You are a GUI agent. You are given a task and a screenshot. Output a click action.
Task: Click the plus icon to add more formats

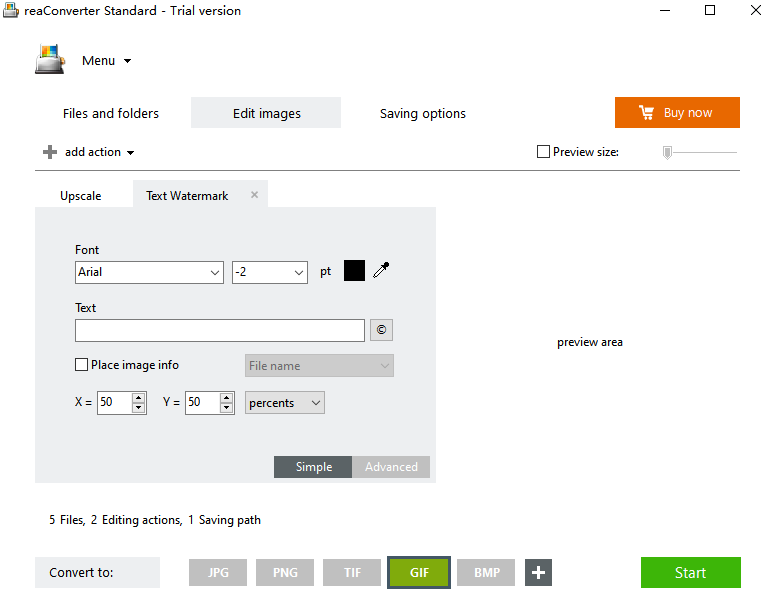(538, 573)
